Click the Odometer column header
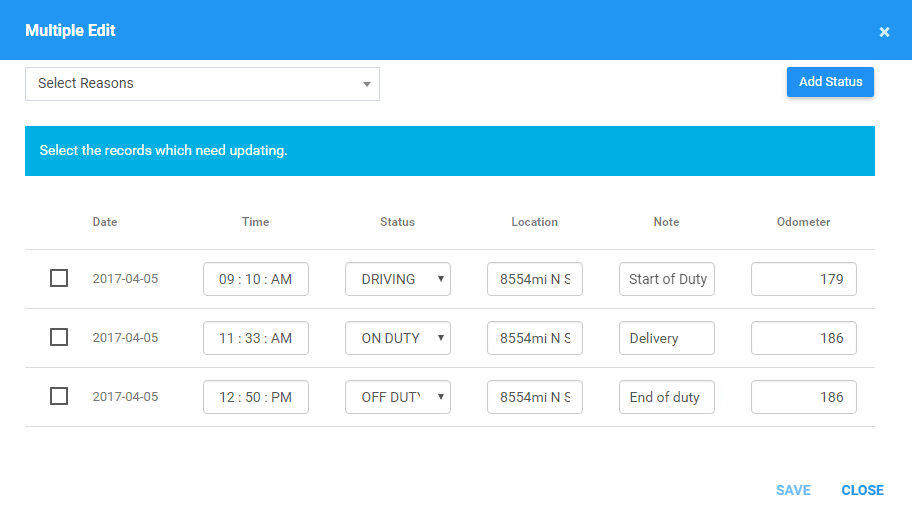 click(803, 222)
